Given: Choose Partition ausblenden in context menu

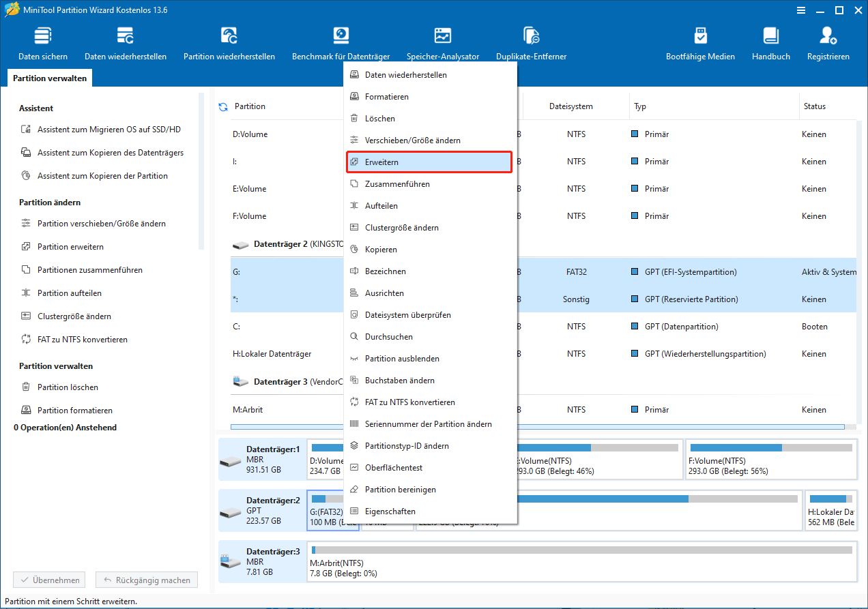Looking at the screenshot, I should [430, 359].
